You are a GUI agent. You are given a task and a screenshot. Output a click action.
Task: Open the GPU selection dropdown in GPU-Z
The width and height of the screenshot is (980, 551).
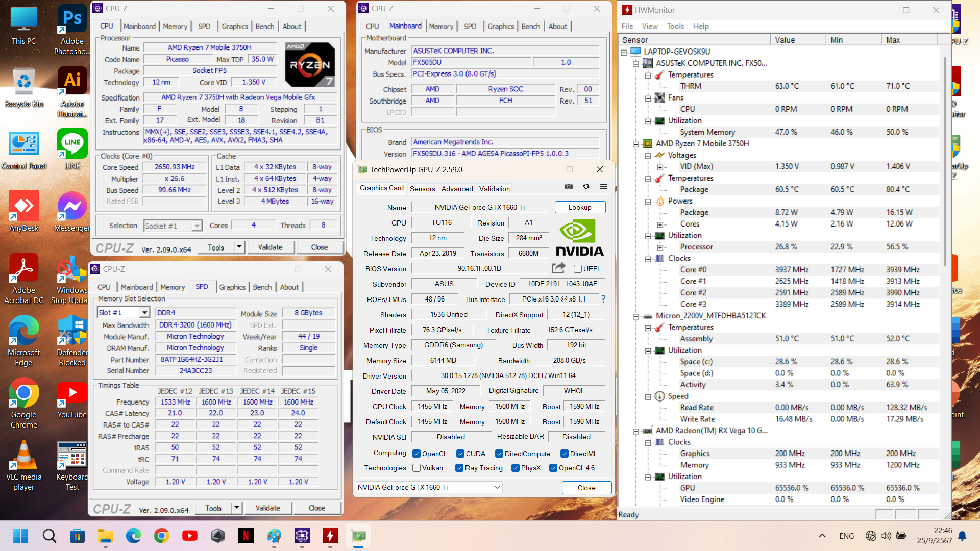(x=429, y=487)
